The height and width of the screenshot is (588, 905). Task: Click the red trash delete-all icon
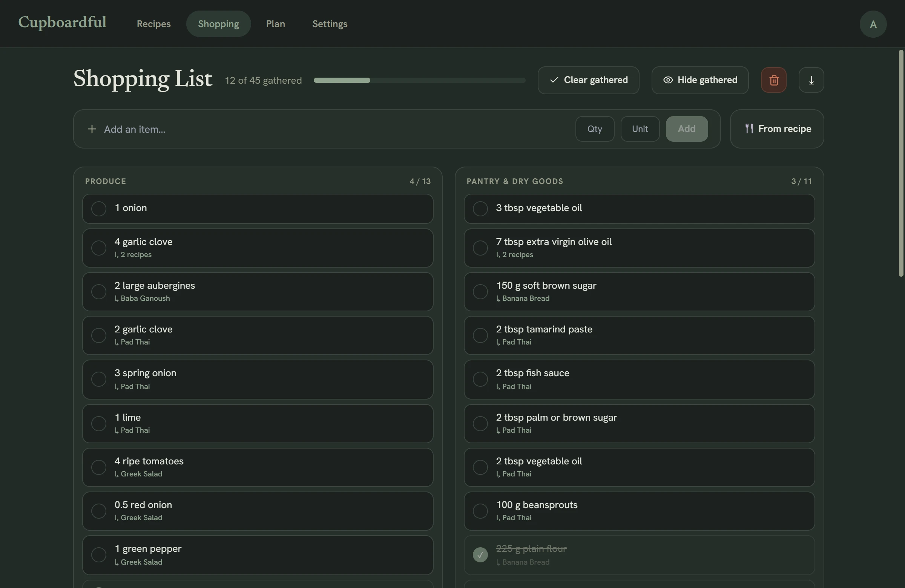point(773,80)
